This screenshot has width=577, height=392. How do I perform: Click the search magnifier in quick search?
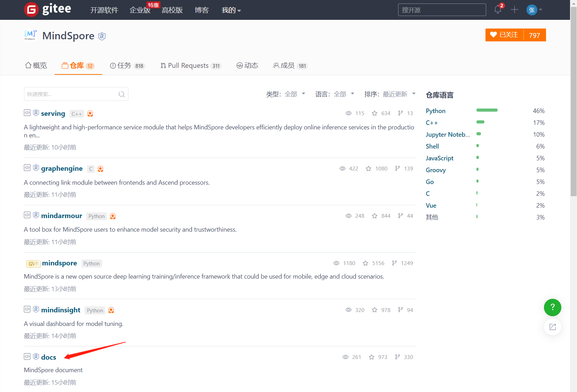click(x=121, y=94)
